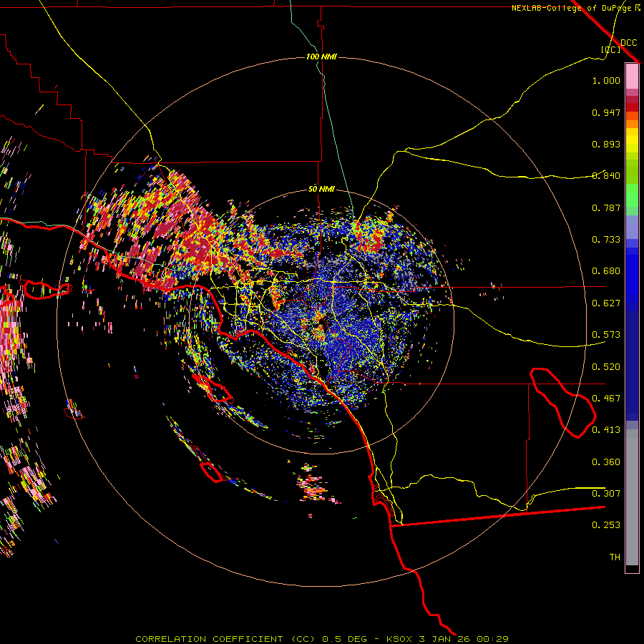Click the 0.947 color scale value
Image resolution: width=644 pixels, height=644 pixels.
606,112
